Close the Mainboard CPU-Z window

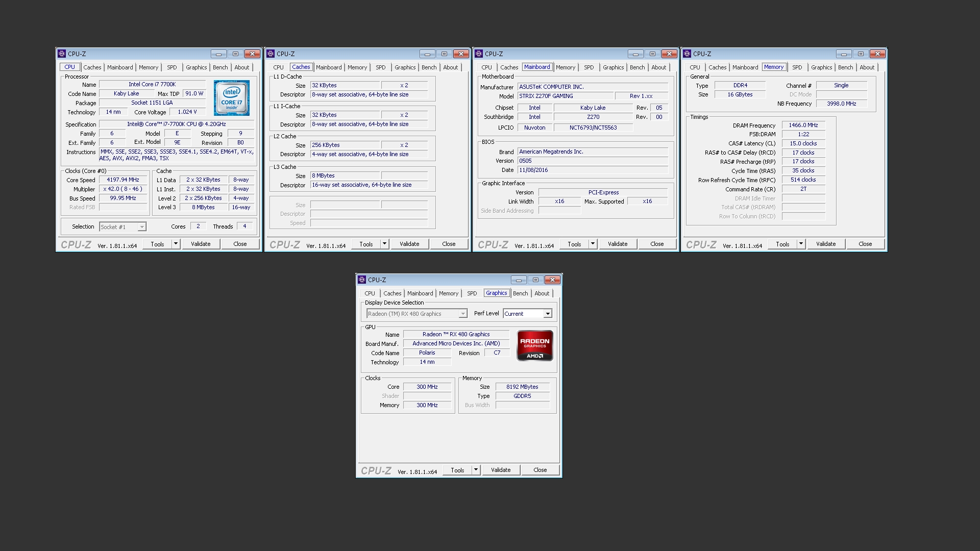tap(669, 54)
